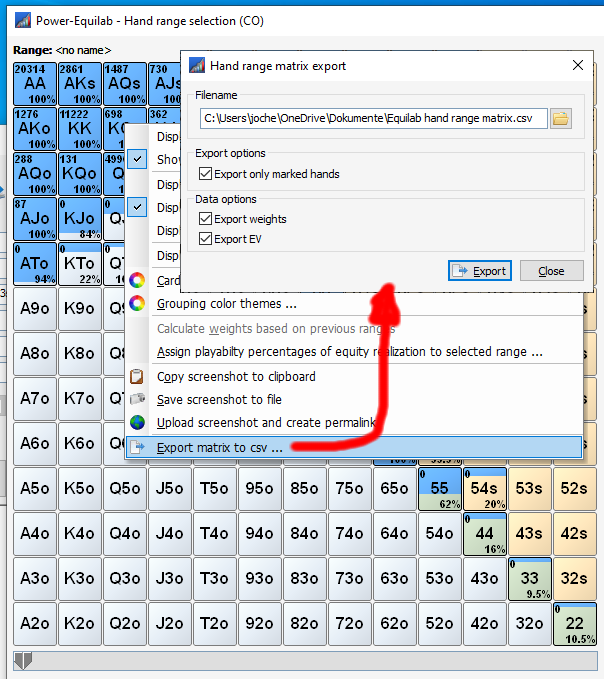Select the A8o hand cell
Viewport: 604px width, 679px height.
pos(35,354)
